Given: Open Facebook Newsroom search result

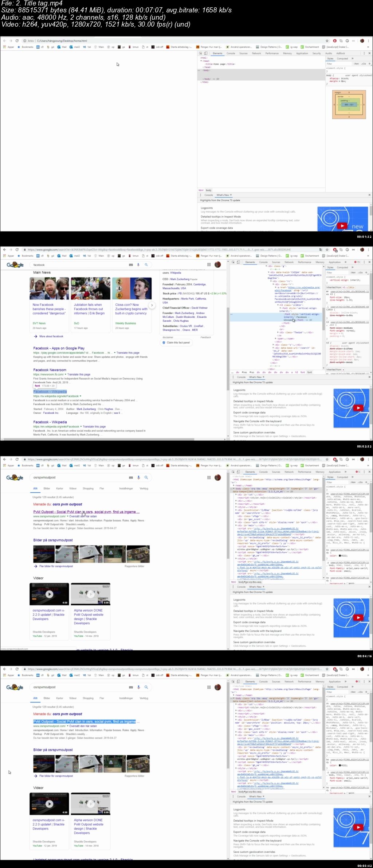Looking at the screenshot, I should [x=50, y=370].
